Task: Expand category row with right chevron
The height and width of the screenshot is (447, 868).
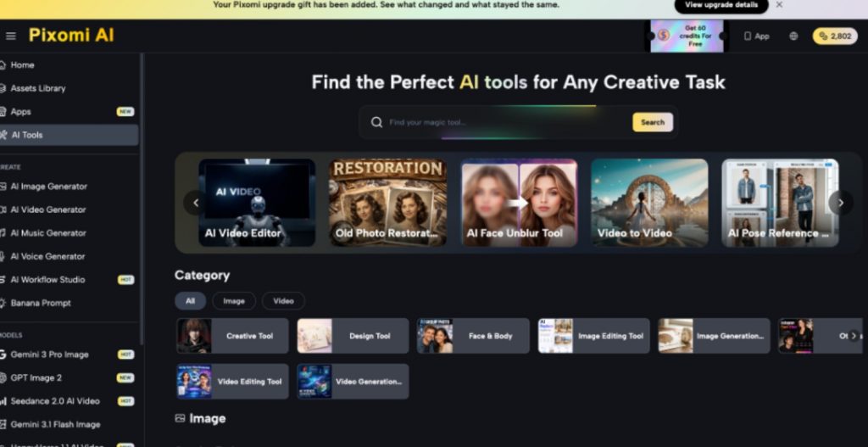Action: 854,336
